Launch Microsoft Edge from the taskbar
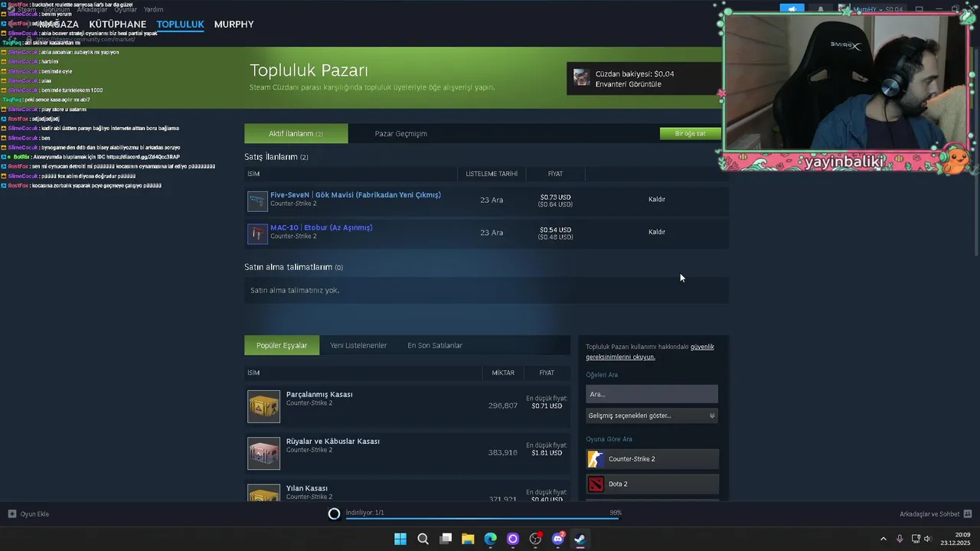The width and height of the screenshot is (980, 551). click(490, 539)
